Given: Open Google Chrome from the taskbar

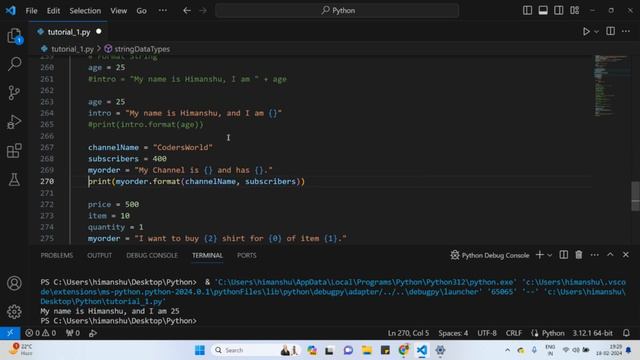Looking at the screenshot, I should point(404,350).
